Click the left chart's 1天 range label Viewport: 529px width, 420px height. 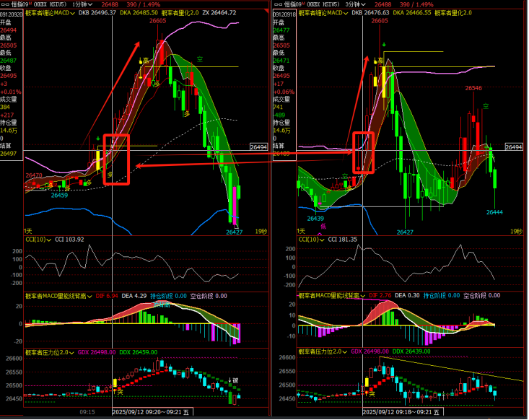[30, 230]
